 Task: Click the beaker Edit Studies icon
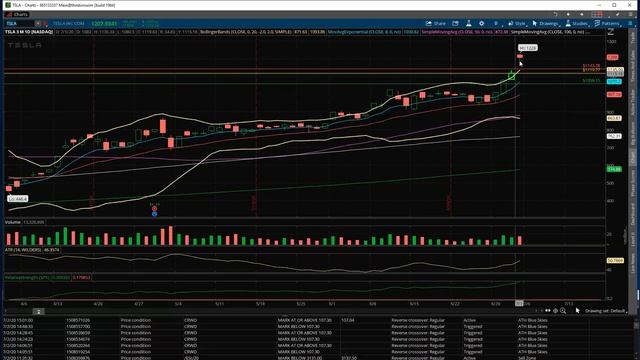[x=469, y=24]
